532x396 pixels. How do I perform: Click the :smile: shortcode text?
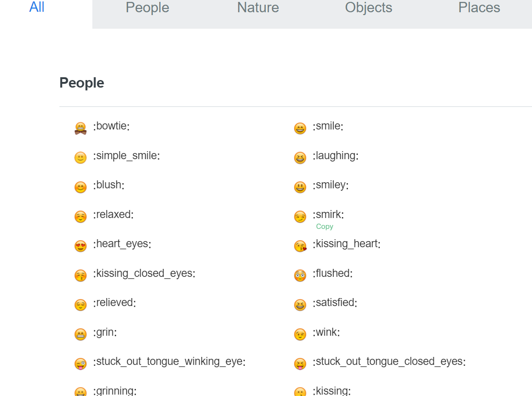(x=327, y=126)
